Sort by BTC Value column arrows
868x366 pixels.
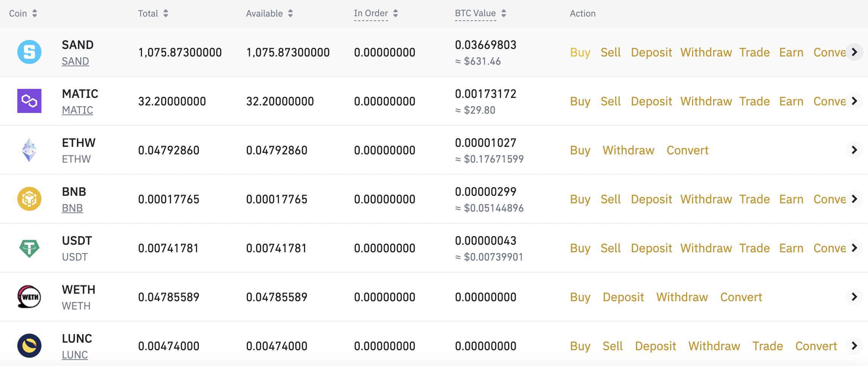[504, 14]
